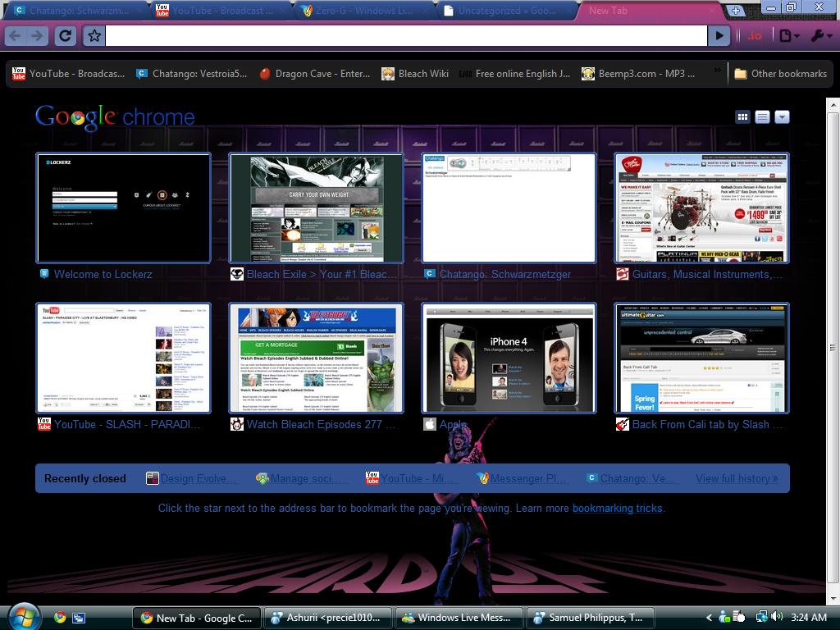Open Free online English J... bookmark
Image resolution: width=840 pixels, height=630 pixels.
pyautogui.click(x=515, y=74)
